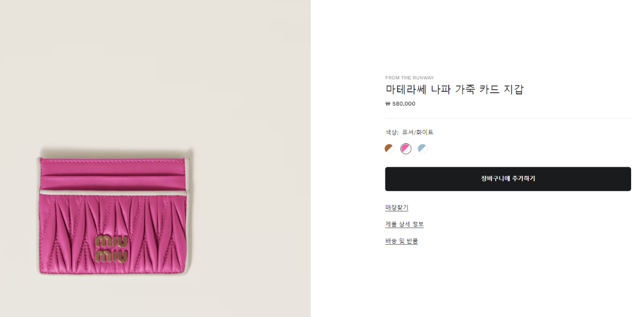Open the 매장찾기 store finder link
This screenshot has width=644, height=317.
(397, 208)
